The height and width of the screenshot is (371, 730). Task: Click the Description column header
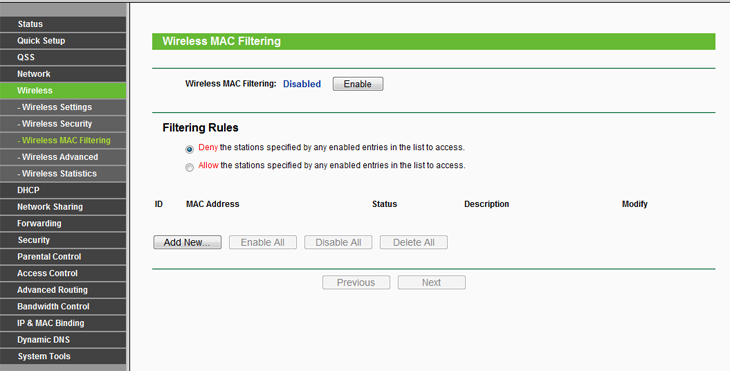point(487,204)
